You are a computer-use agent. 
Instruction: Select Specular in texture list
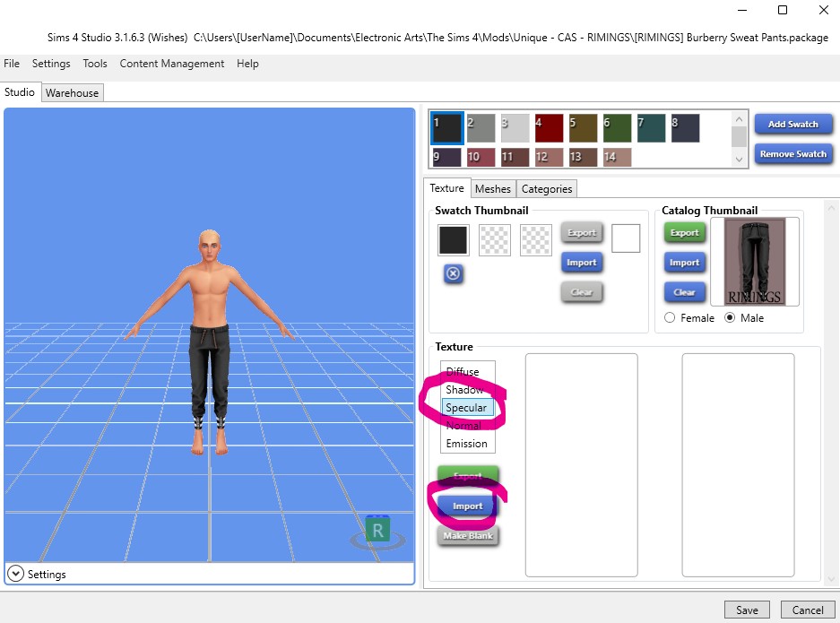[468, 408]
